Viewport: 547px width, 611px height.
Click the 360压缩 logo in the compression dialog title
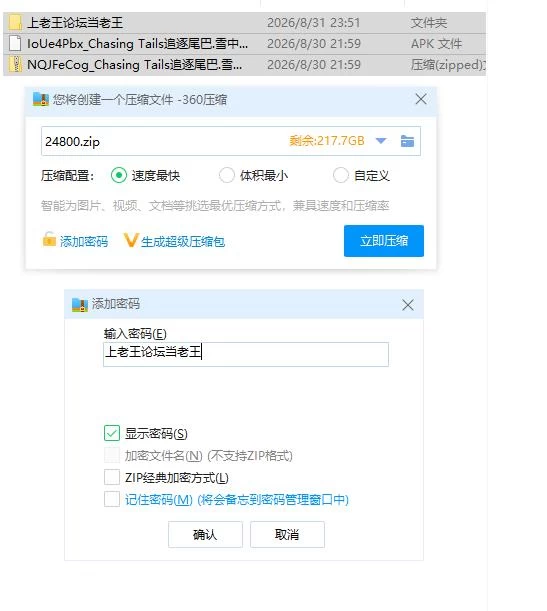tap(41, 99)
